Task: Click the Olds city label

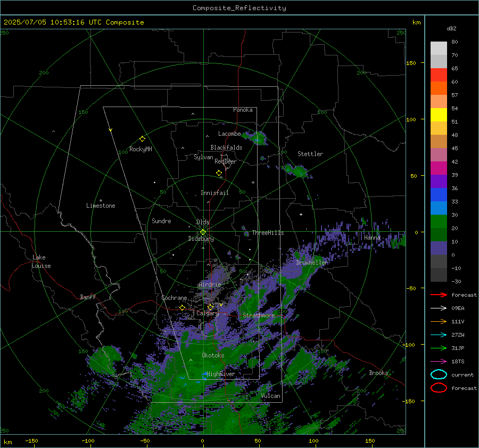Action: (203, 222)
